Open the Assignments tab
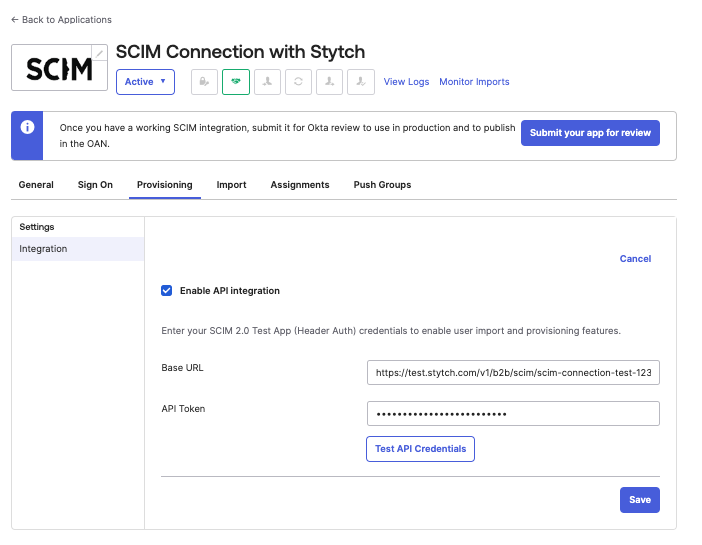 pos(300,185)
